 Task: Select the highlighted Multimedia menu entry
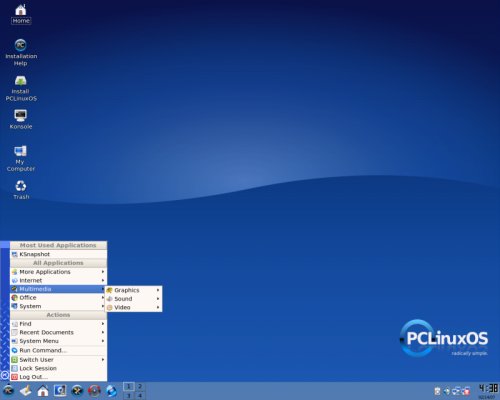(58, 289)
